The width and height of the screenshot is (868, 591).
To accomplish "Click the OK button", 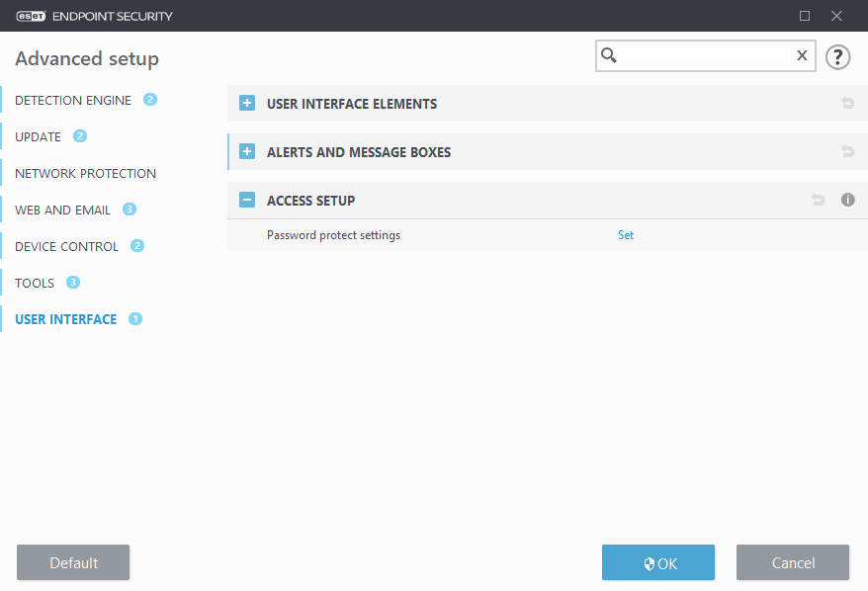I will (x=658, y=562).
